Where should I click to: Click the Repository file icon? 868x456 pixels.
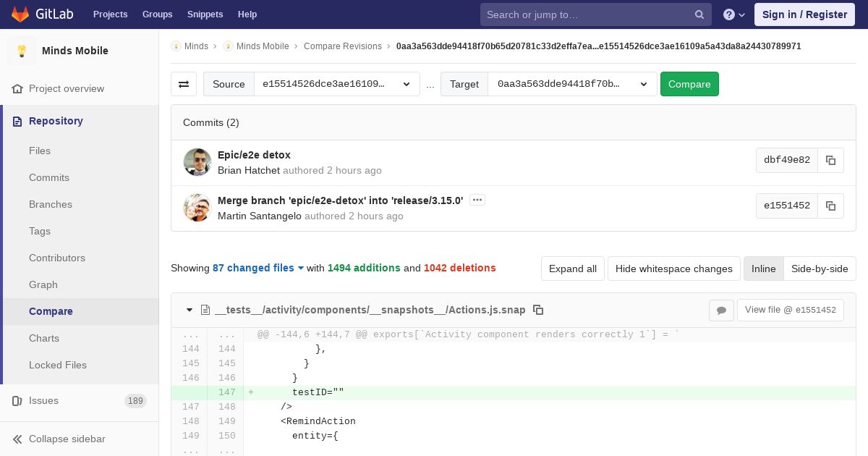[x=17, y=121]
